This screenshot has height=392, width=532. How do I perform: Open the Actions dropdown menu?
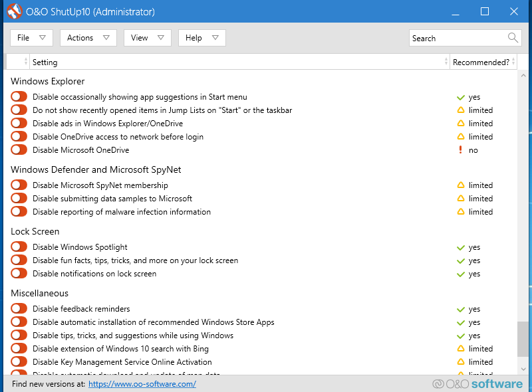[88, 38]
